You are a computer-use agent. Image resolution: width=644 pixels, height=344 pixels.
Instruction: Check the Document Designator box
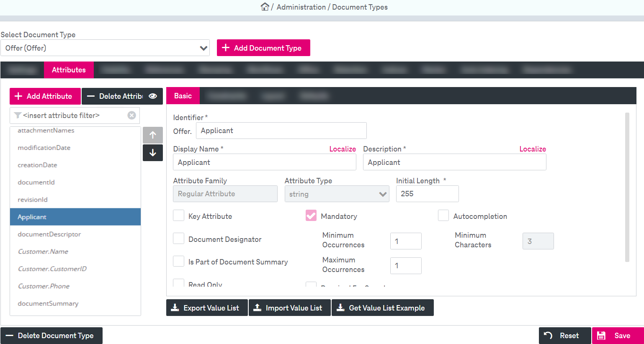point(179,239)
